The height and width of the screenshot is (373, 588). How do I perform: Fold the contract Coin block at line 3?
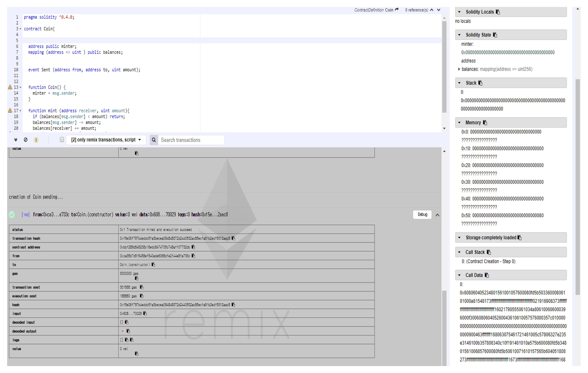20,29
